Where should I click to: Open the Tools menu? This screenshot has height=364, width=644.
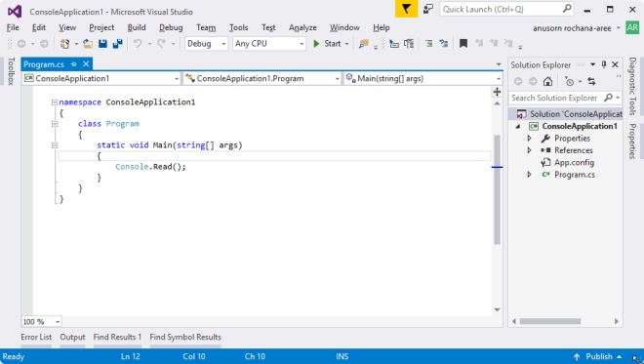pos(239,27)
